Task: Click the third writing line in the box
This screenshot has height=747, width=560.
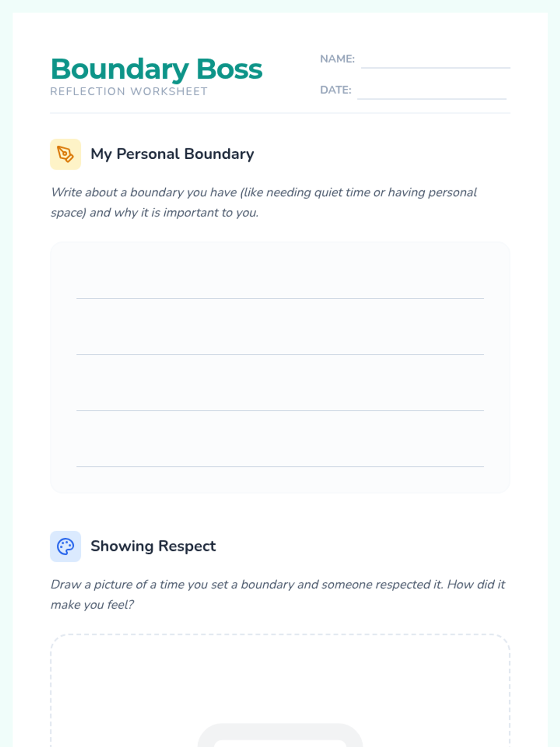Action: (x=280, y=410)
